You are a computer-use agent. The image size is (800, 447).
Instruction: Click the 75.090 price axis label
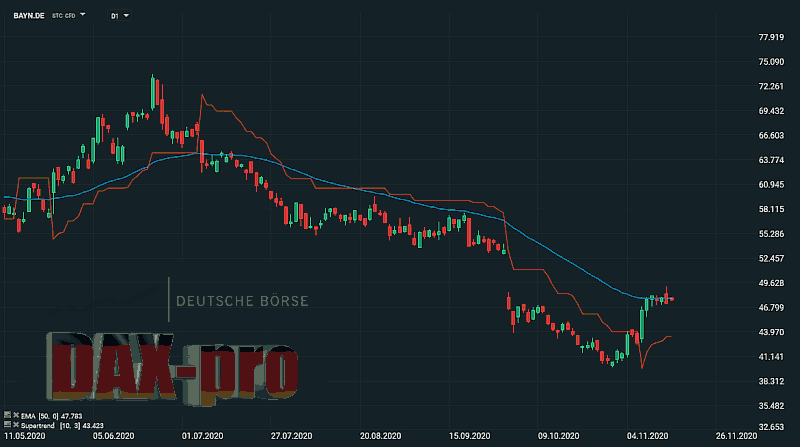(771, 62)
